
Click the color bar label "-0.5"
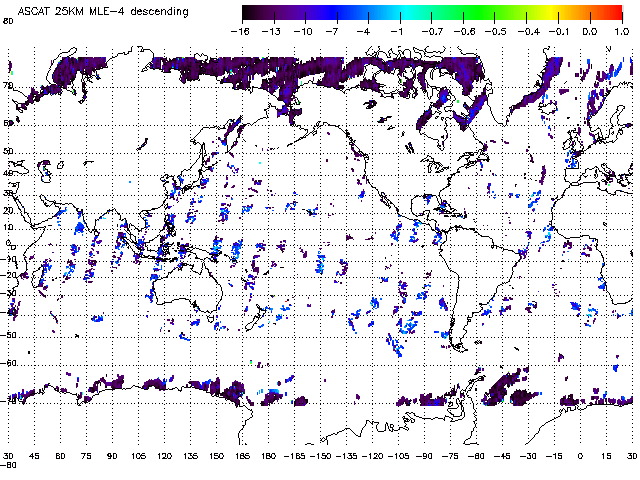495,31
